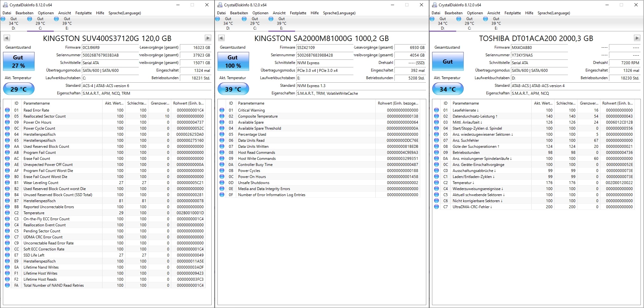Viewport: 644px width, 308px height.
Task: Click serial number field Y73KY5NAS
Action: pyautogui.click(x=540, y=55)
